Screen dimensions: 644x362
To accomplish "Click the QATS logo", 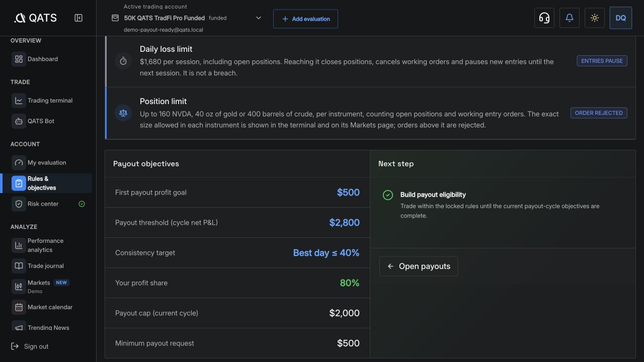I will 35,18.
